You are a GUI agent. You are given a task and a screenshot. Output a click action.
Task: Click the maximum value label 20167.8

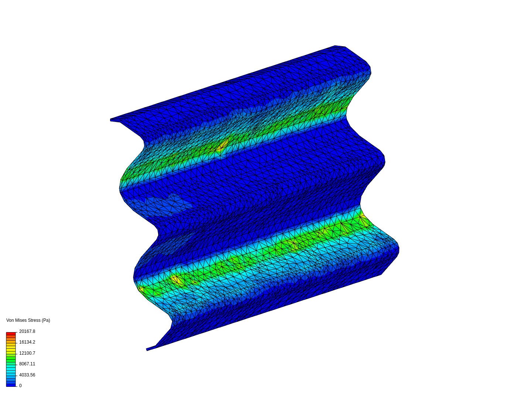(27, 331)
